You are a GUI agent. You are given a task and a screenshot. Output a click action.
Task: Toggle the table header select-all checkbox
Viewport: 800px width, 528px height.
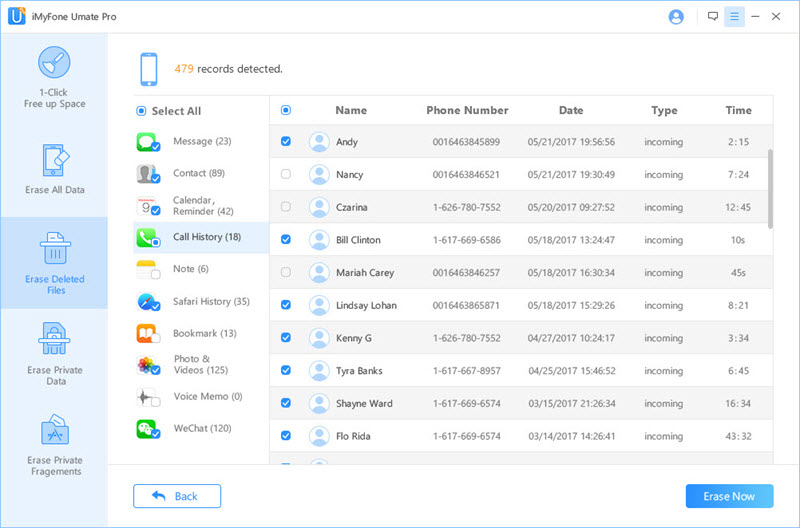pos(286,110)
